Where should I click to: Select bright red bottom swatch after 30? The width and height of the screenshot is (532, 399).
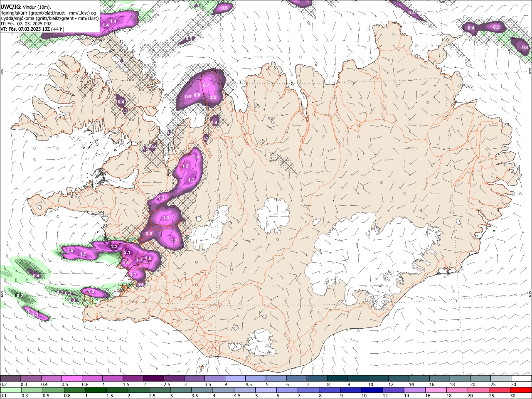point(521,390)
